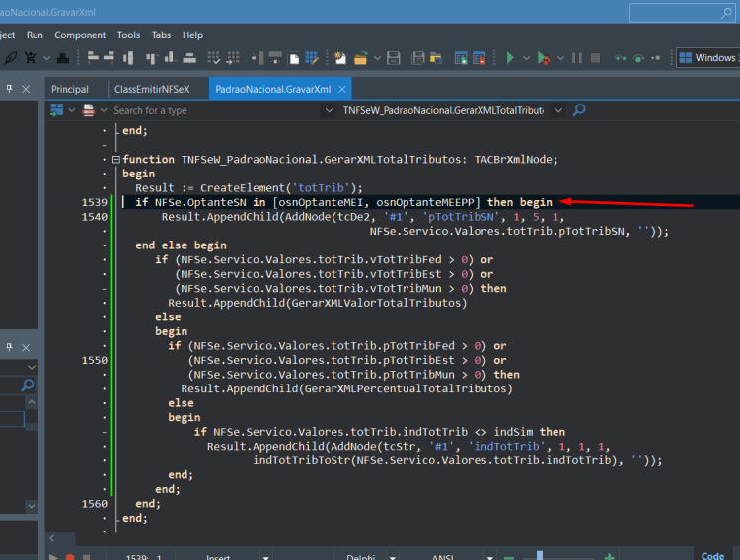This screenshot has width=740, height=560.
Task: Align selected components to left edges
Action: pos(93,58)
